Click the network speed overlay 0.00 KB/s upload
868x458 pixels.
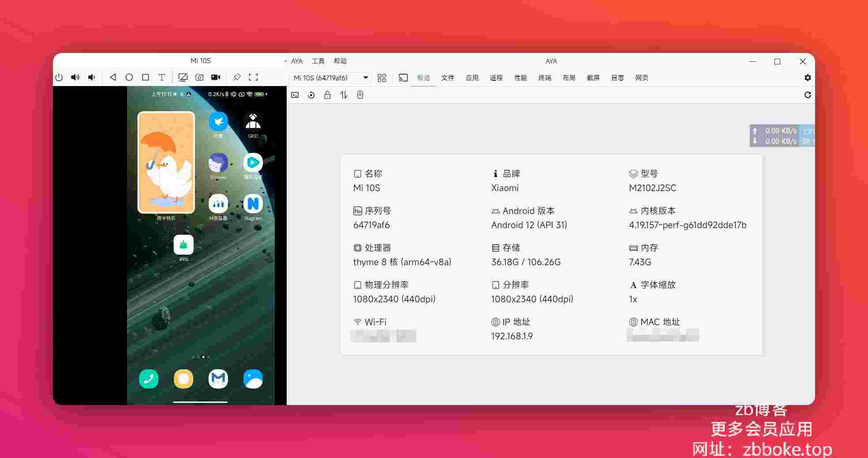(x=774, y=131)
